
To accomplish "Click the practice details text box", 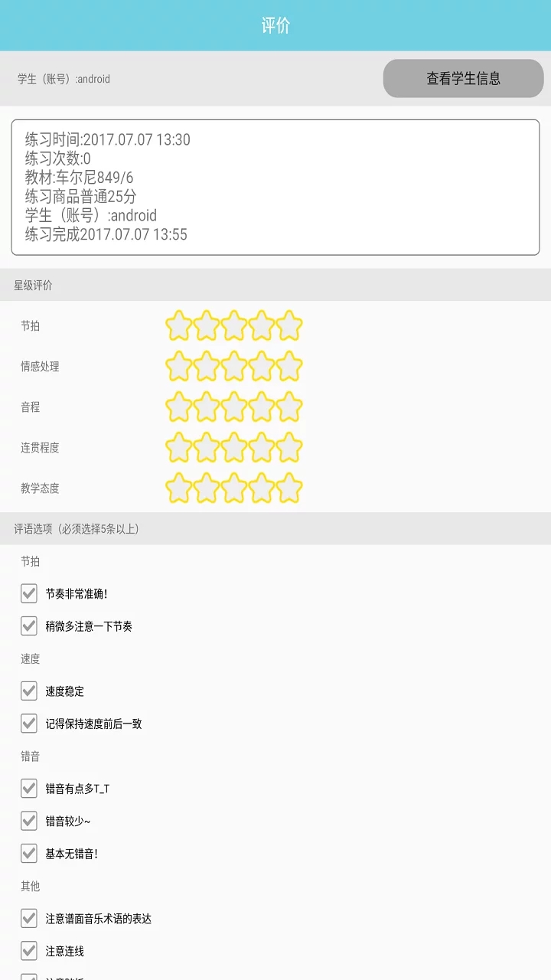I will pyautogui.click(x=275, y=187).
